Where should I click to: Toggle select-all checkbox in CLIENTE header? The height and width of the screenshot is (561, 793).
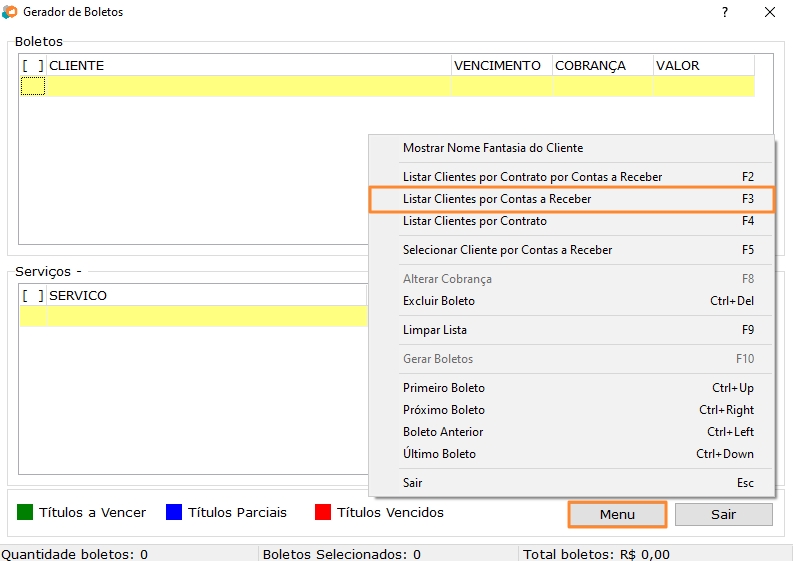pos(33,66)
